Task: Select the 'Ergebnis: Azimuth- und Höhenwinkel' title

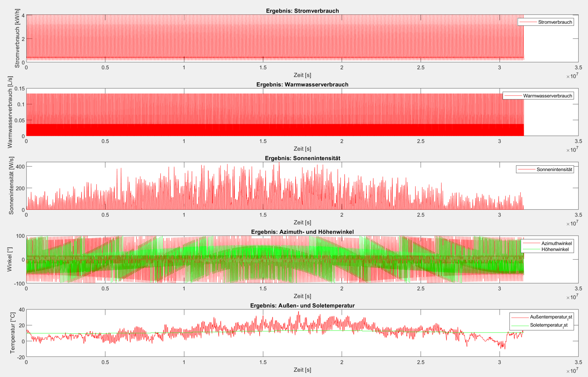Action: (302, 232)
